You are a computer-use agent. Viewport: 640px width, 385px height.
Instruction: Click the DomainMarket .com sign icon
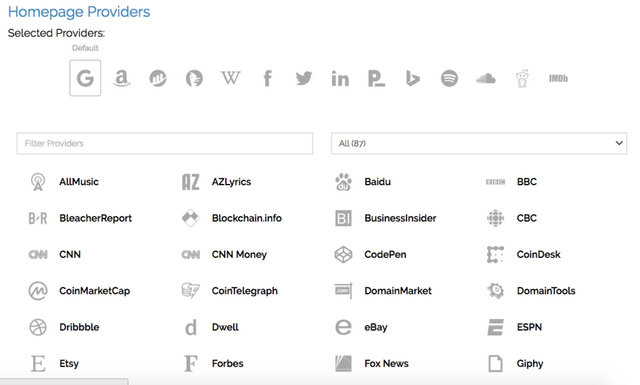343,291
